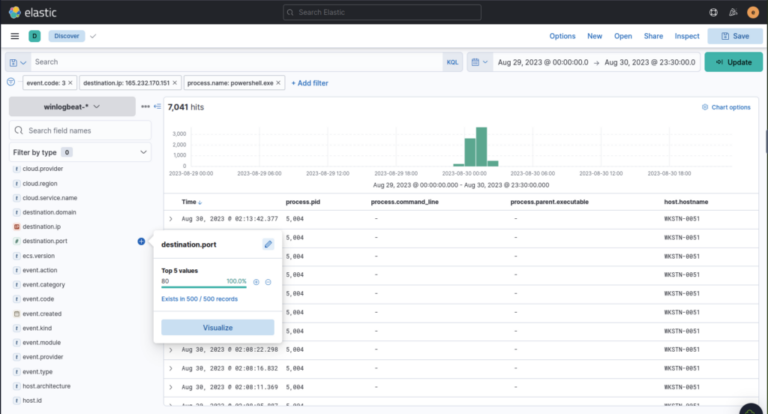Open the newsfeed icon in header
Viewport: 768px width, 414px height.
click(732, 12)
